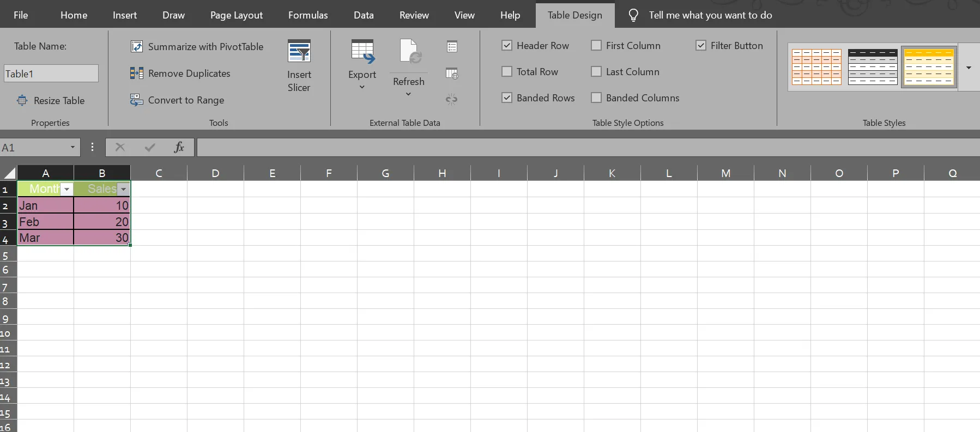This screenshot has width=980, height=432.
Task: Click the Name Box showing A1
Action: pos(34,147)
